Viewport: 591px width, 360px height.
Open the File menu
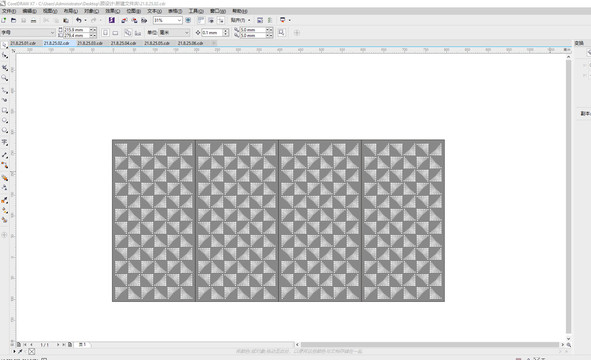[x=9, y=11]
